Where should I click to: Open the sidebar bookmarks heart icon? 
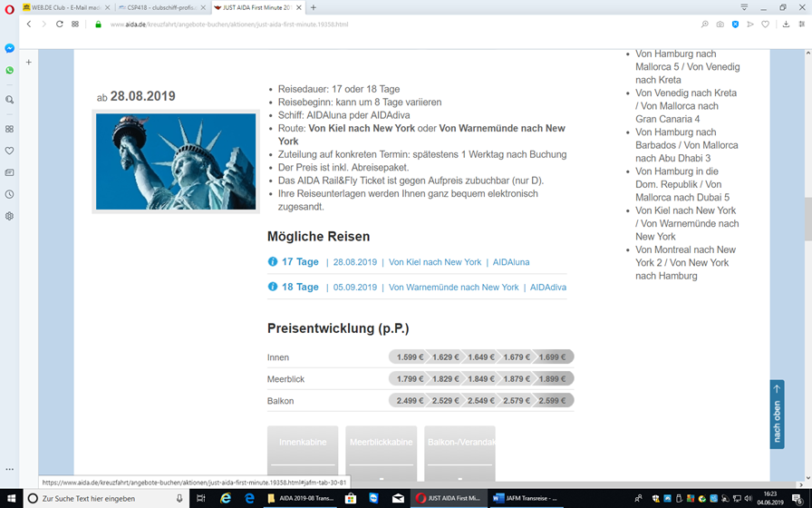pos(9,151)
